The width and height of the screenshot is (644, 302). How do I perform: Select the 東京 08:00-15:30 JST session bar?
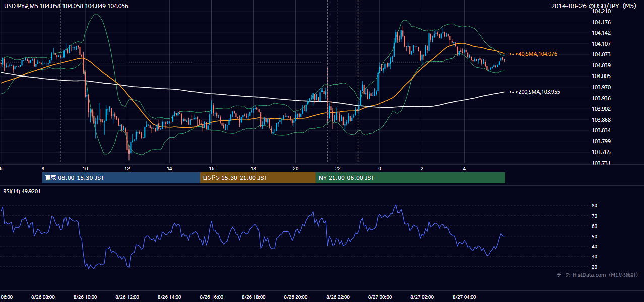[x=121, y=178]
